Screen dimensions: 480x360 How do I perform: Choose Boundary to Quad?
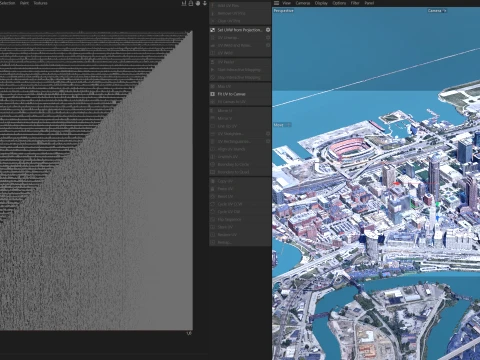pos(240,172)
